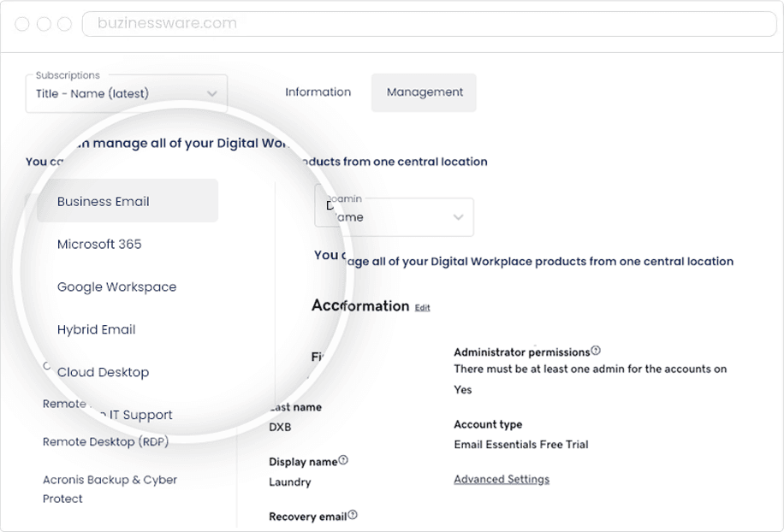Click info icon next to Administrator permissions

point(596,351)
